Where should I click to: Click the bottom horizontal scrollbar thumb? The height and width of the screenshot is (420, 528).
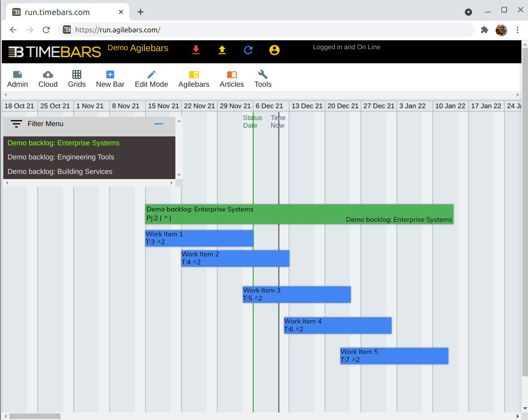click(x=35, y=416)
